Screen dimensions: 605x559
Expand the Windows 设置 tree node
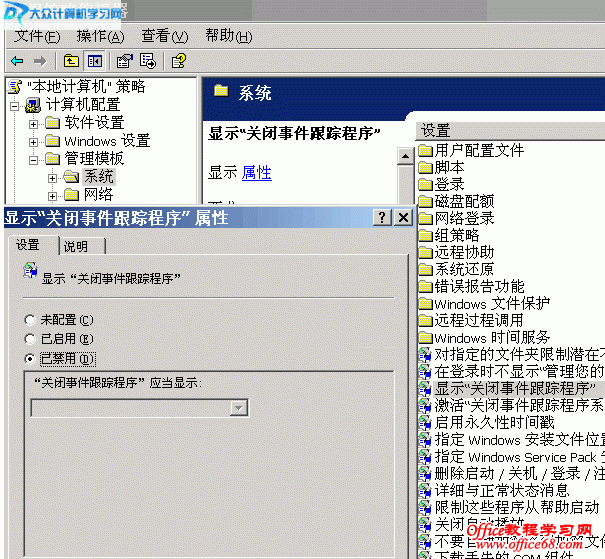click(34, 142)
